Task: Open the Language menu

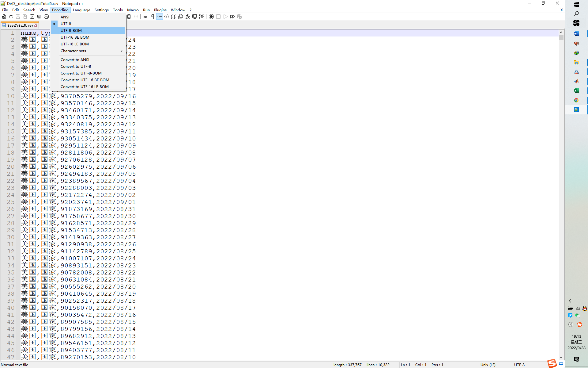Action: tap(81, 10)
